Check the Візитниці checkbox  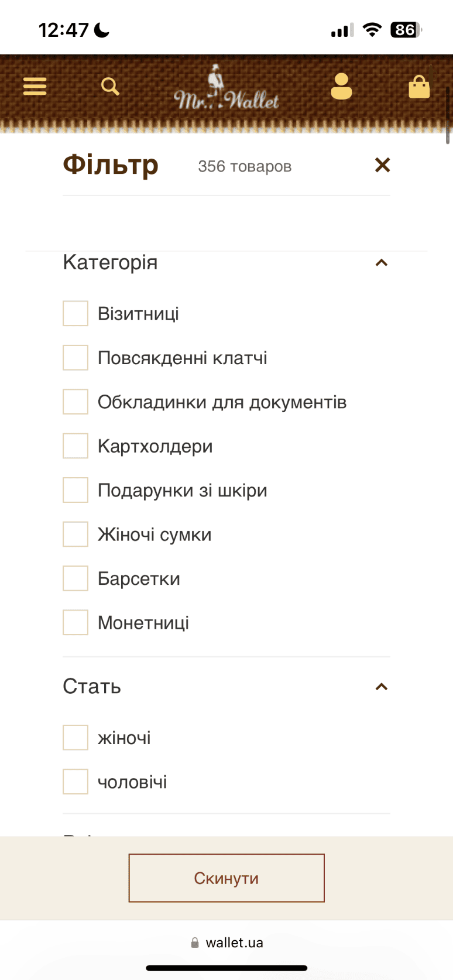(75, 314)
